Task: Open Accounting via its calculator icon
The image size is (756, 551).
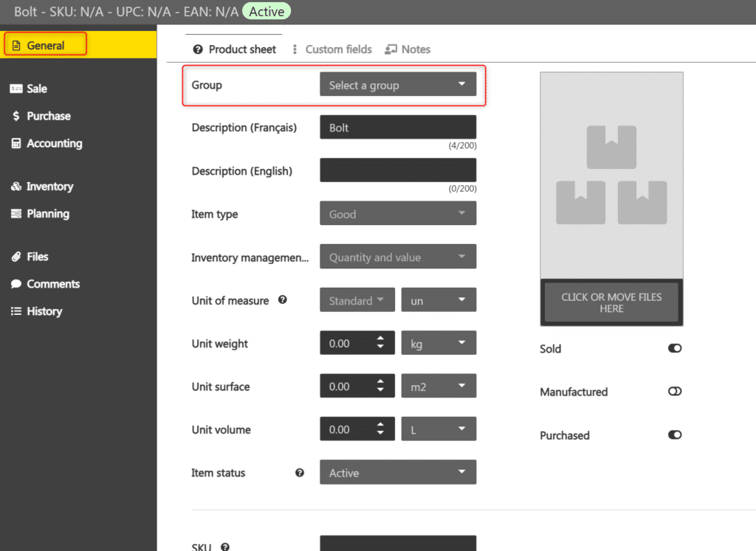Action: pyautogui.click(x=16, y=144)
